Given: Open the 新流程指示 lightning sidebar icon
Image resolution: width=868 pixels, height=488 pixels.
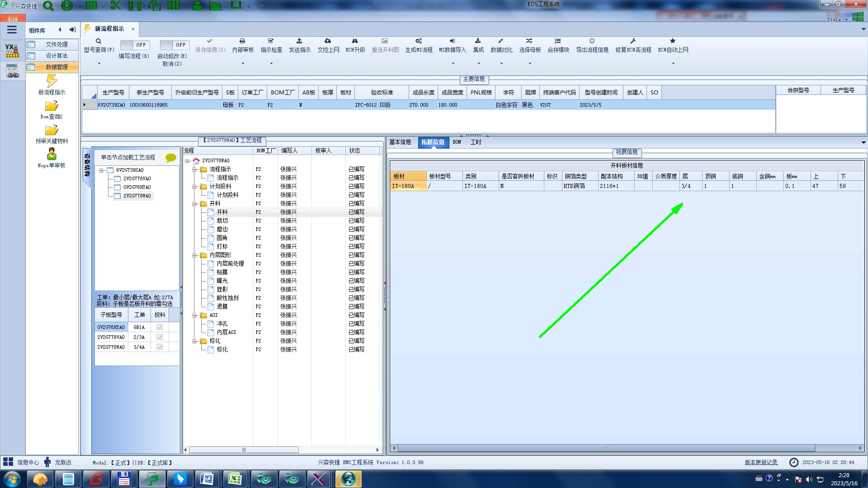Looking at the screenshot, I should [x=52, y=82].
